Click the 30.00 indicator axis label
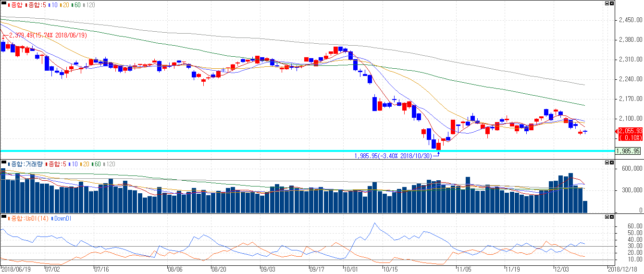This screenshot has width=644, height=274. 635,246
